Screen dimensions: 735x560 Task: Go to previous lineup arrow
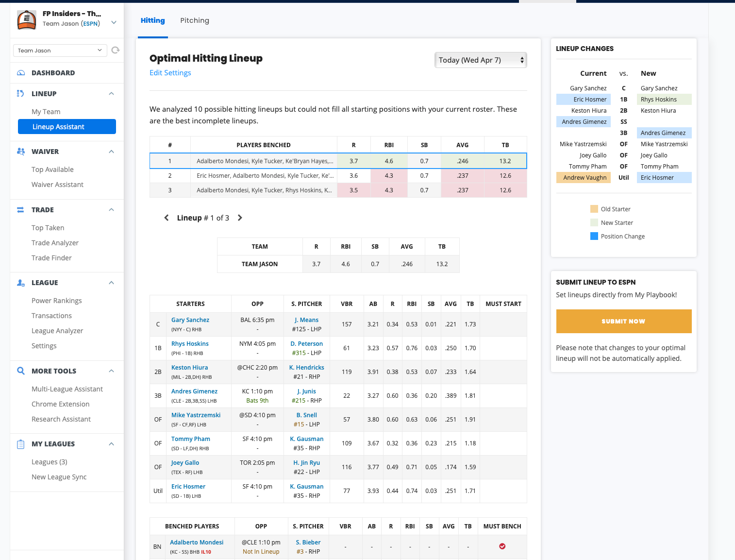click(167, 218)
